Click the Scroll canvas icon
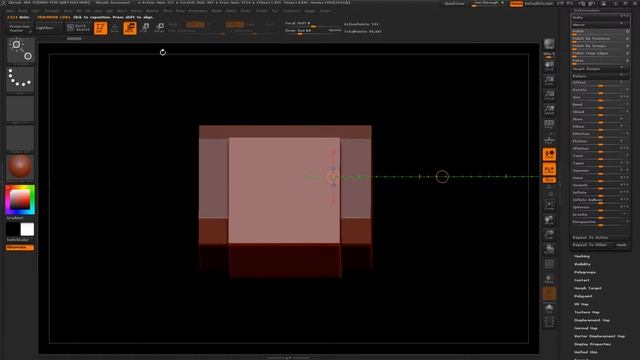Viewport: 640px width, 360px height. pyautogui.click(x=549, y=66)
